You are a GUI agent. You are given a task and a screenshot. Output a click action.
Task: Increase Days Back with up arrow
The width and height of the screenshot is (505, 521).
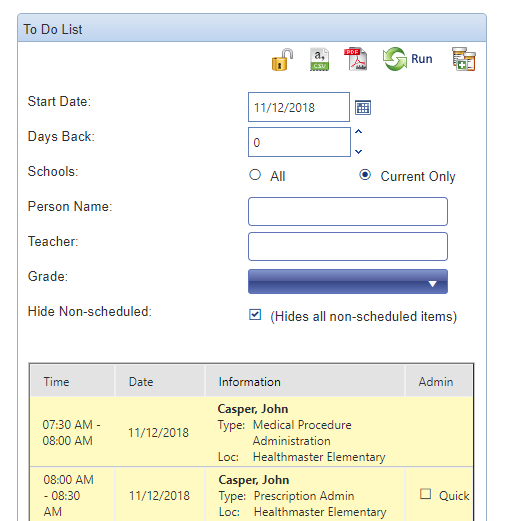click(358, 132)
